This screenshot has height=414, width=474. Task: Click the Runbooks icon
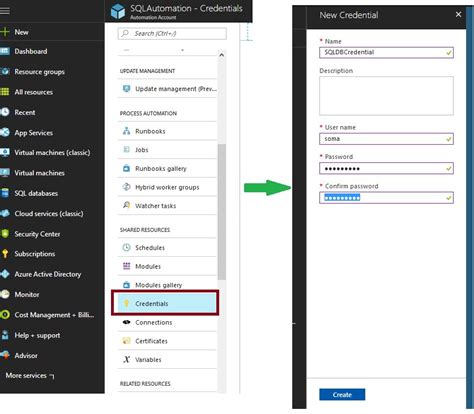(x=126, y=131)
